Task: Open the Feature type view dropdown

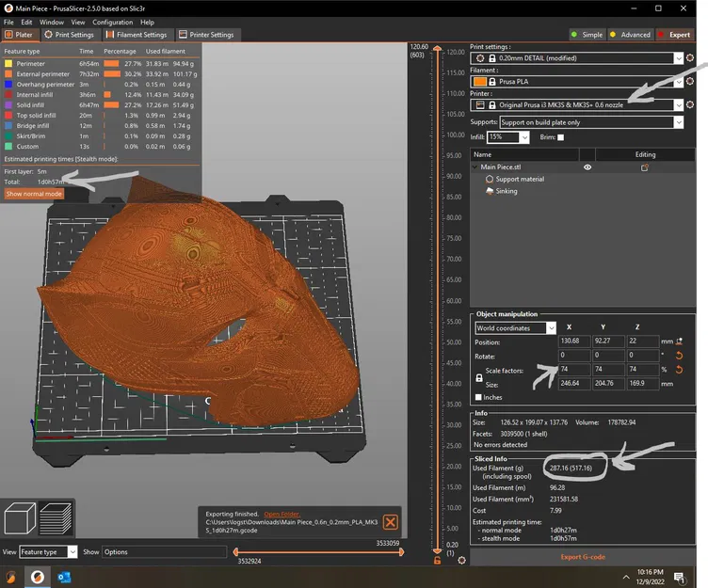Action: (x=49, y=552)
